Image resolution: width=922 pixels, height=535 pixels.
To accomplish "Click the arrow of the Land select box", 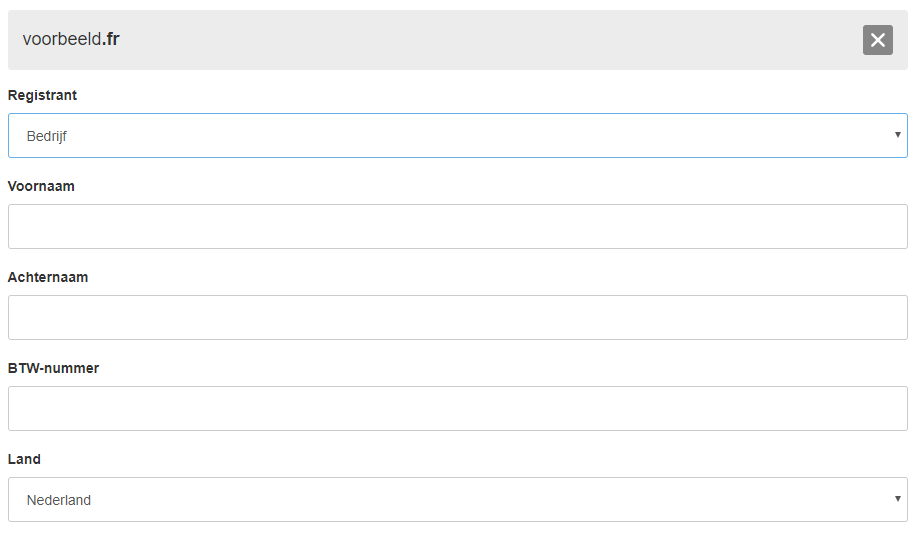I will (x=897, y=499).
